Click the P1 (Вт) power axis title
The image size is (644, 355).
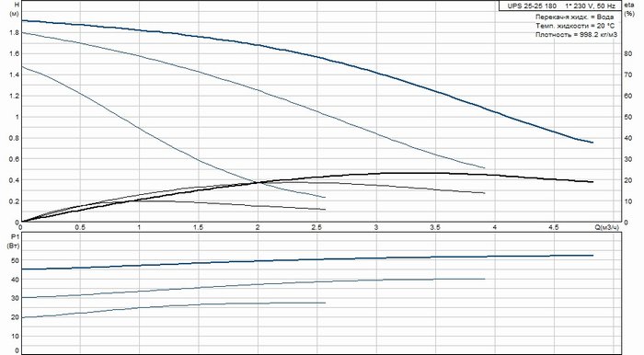click(x=15, y=241)
